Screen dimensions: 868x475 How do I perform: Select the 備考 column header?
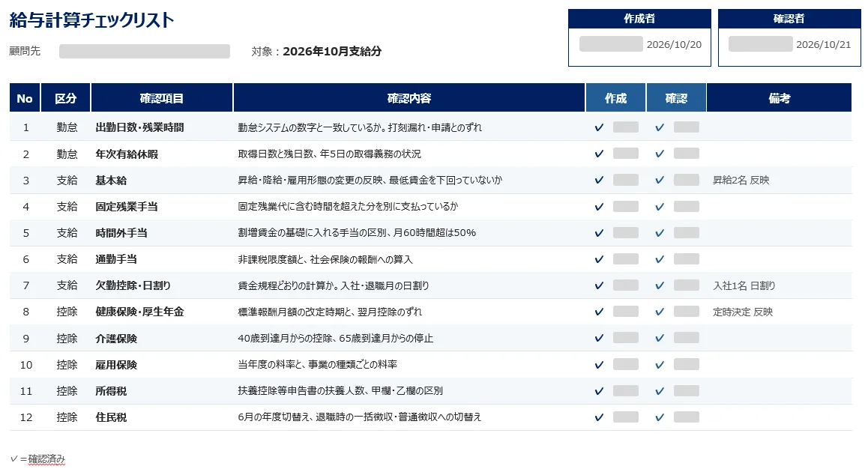point(780,98)
